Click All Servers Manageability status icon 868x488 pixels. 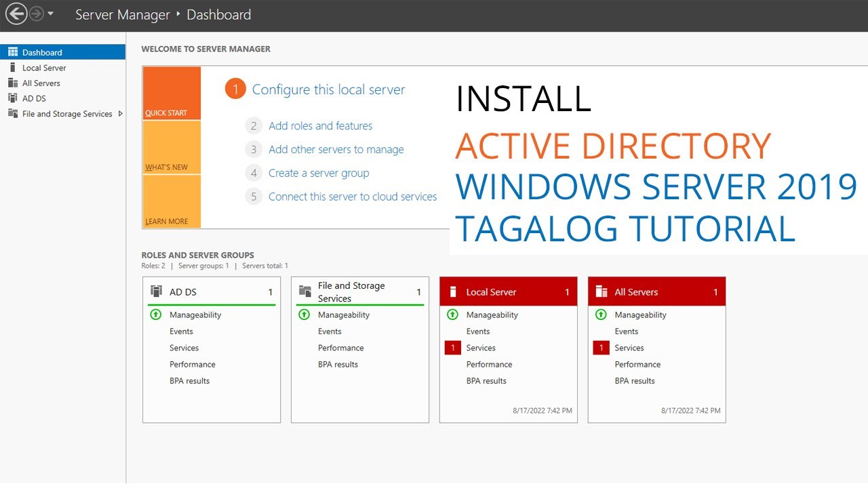[x=601, y=314]
